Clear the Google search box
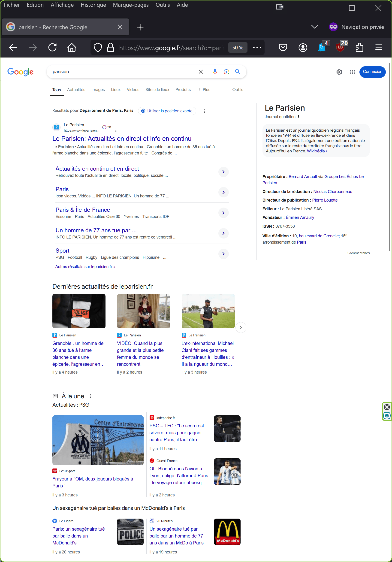This screenshot has height=562, width=392. point(201,72)
